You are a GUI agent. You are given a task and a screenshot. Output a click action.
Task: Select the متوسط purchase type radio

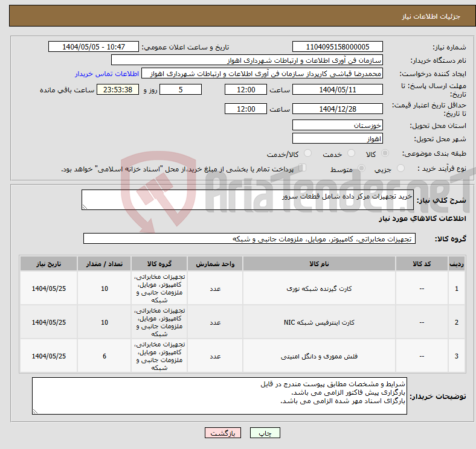(362, 168)
